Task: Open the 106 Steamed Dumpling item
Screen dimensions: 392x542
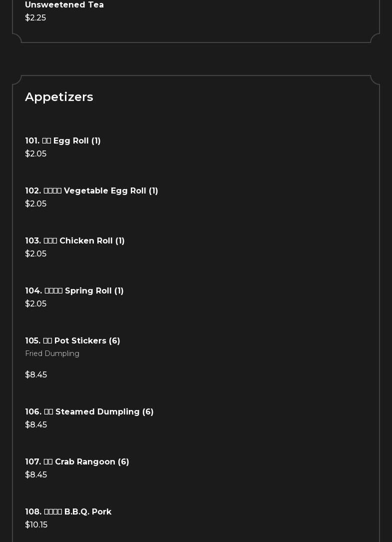Action: 89,412
